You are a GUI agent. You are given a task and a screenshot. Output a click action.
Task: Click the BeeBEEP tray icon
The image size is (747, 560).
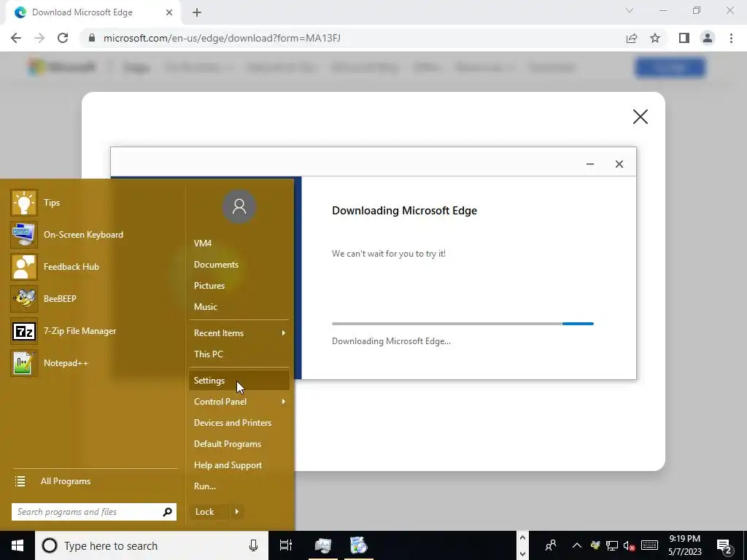coord(595,545)
